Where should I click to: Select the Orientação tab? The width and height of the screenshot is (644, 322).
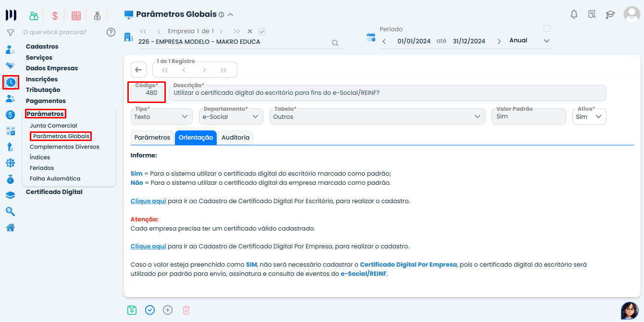[196, 138]
